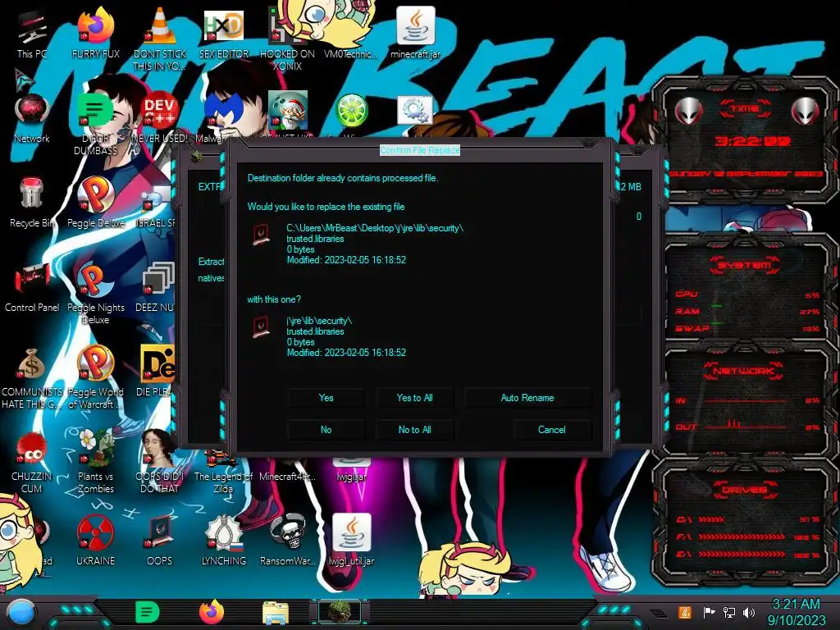Click the Java update tray icon
The height and width of the screenshot is (630, 840).
click(684, 612)
